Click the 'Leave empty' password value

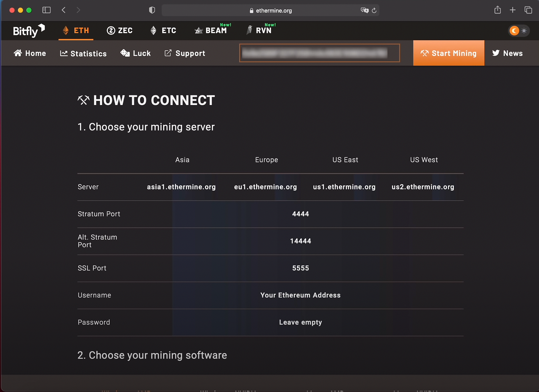point(301,322)
